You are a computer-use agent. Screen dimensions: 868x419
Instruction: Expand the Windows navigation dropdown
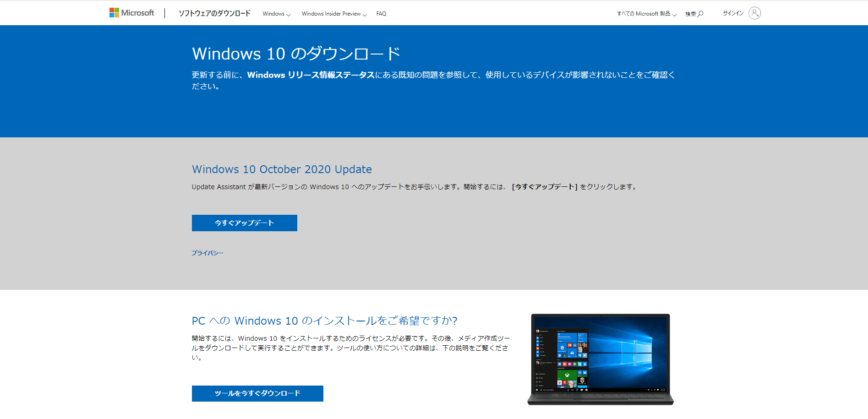coord(276,14)
